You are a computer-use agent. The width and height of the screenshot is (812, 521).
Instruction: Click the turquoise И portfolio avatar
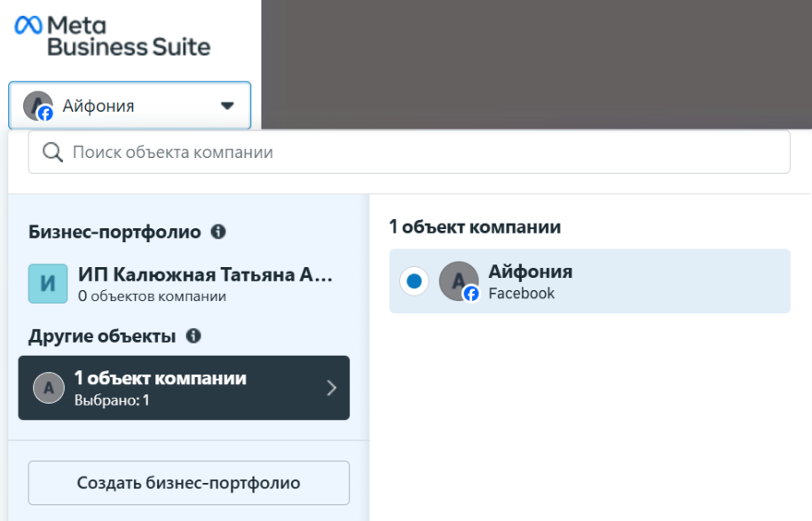pos(48,284)
